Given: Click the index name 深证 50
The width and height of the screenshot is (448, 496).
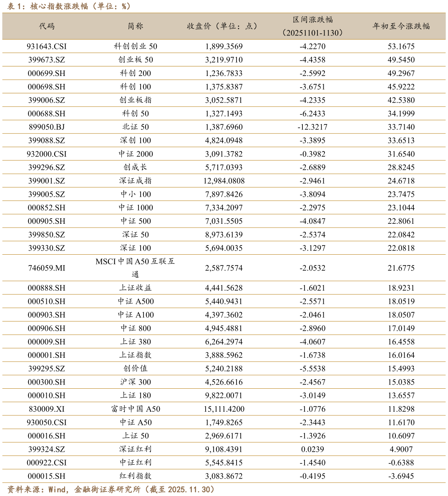Looking at the screenshot, I should tap(136, 235).
